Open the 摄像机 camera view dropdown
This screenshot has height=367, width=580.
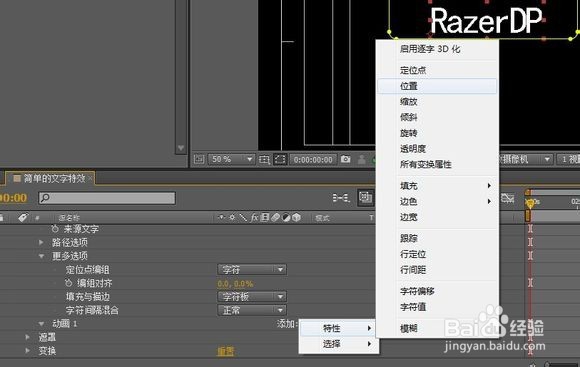click(525, 159)
